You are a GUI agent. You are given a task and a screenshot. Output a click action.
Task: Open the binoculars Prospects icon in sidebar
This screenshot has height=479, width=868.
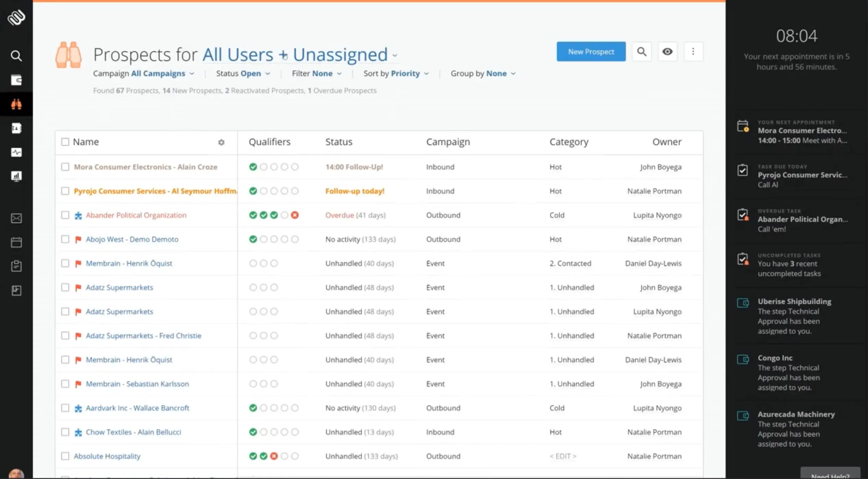16,104
